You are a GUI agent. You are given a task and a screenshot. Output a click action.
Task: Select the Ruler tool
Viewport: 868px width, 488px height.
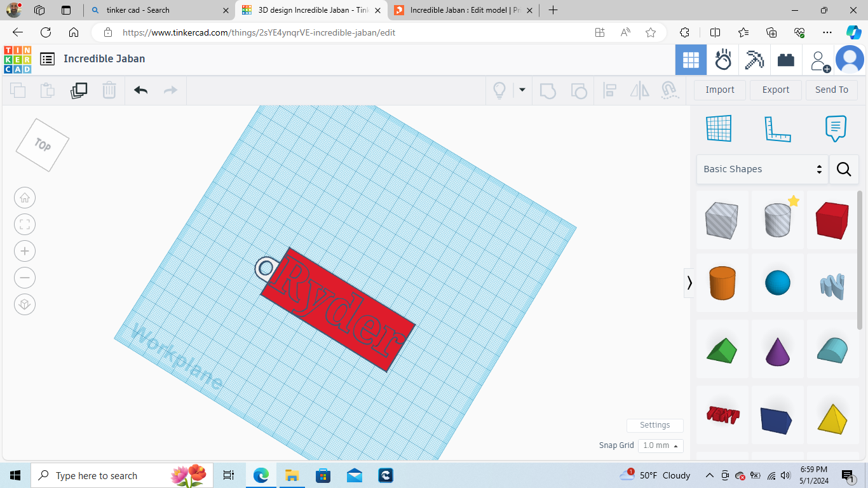778,128
